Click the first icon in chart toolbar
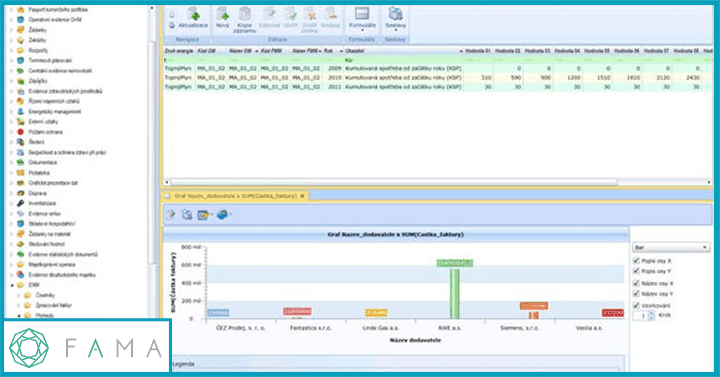The width and height of the screenshot is (720, 377). click(x=171, y=214)
